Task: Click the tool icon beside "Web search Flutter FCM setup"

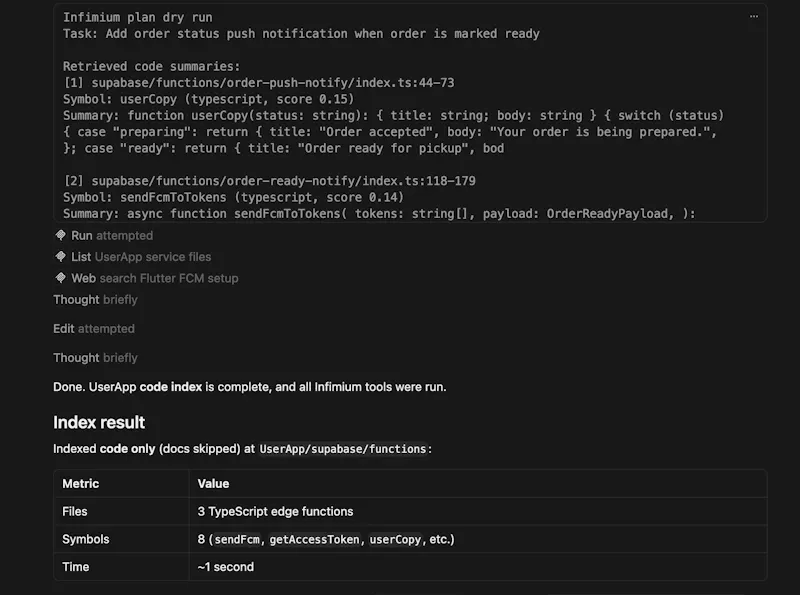Action: click(x=60, y=278)
